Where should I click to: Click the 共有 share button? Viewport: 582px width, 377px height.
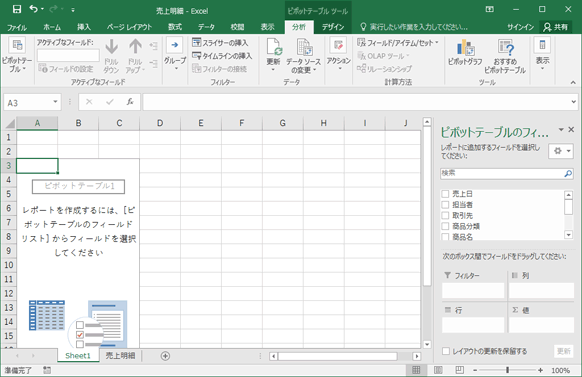556,27
